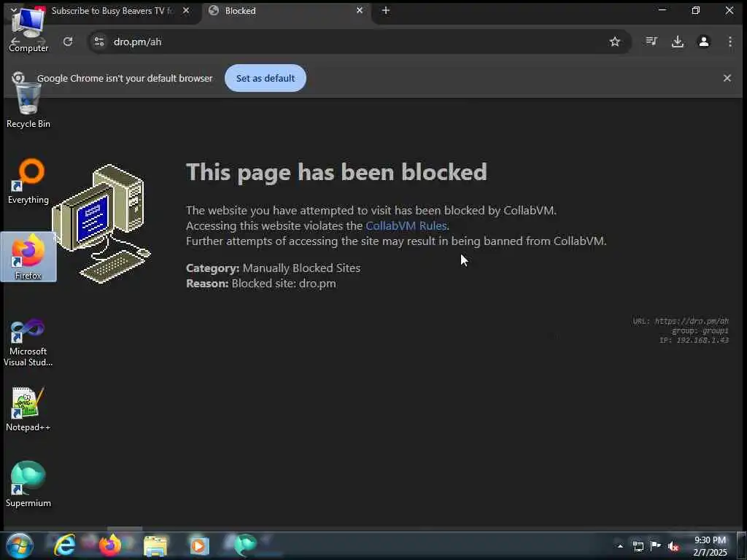Open Supermium from the taskbar
The height and width of the screenshot is (560, 747).
tap(245, 545)
